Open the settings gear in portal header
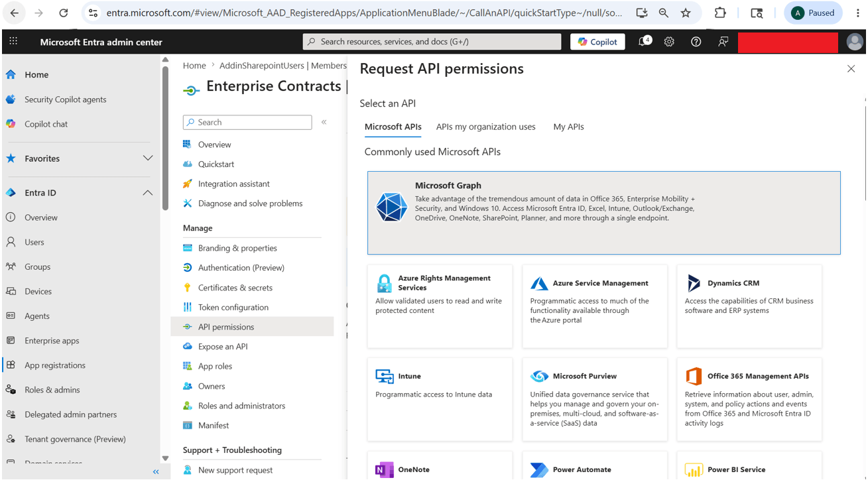Screen dimensions: 868x482 (669, 42)
